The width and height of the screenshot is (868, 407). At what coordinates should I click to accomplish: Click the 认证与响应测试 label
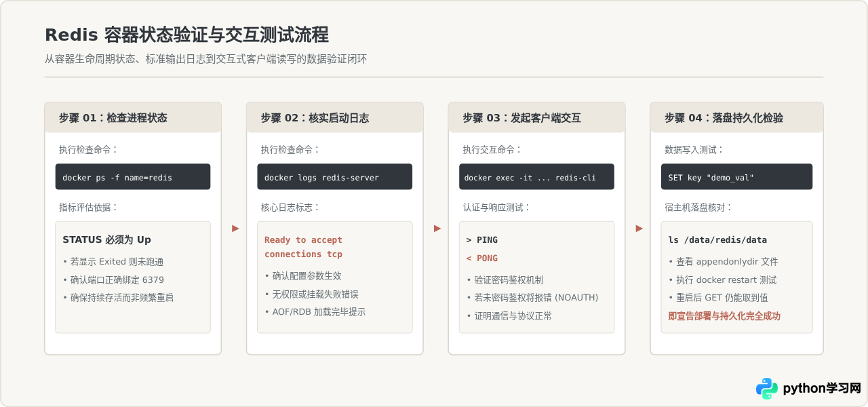click(x=497, y=208)
